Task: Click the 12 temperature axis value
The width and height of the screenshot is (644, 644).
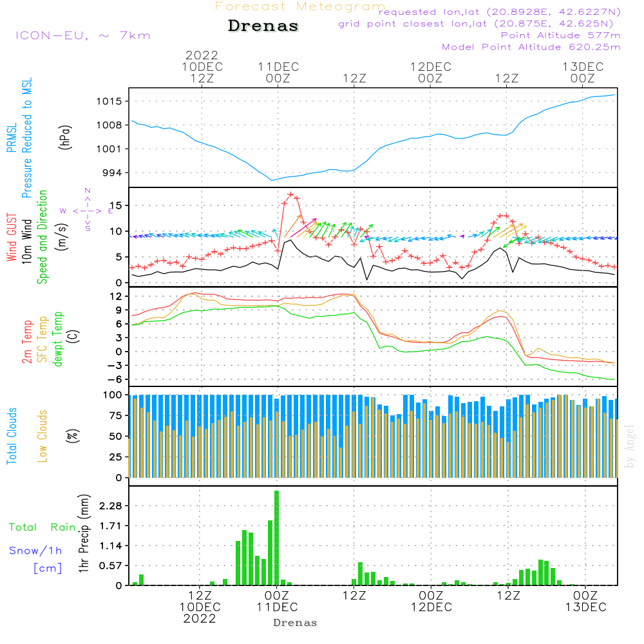Action: pyautogui.click(x=116, y=296)
